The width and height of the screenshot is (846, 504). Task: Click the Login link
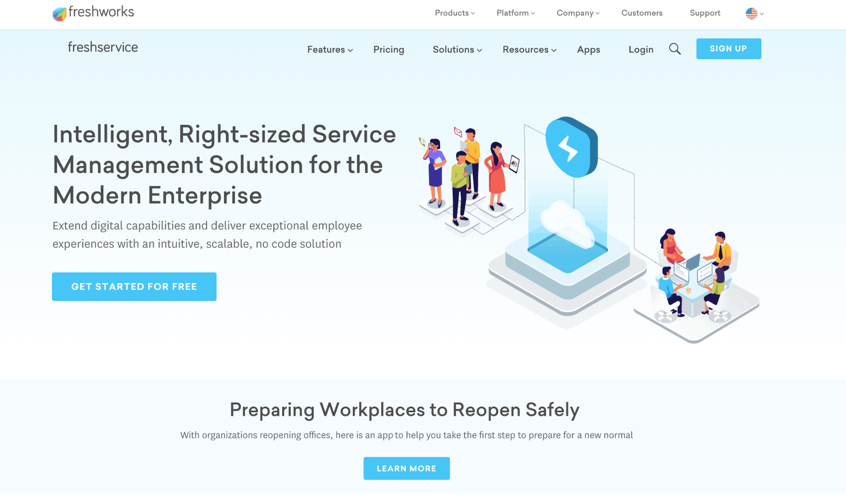click(641, 50)
